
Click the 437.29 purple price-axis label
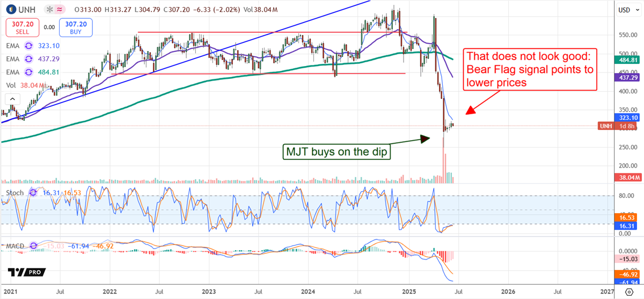tap(628, 78)
